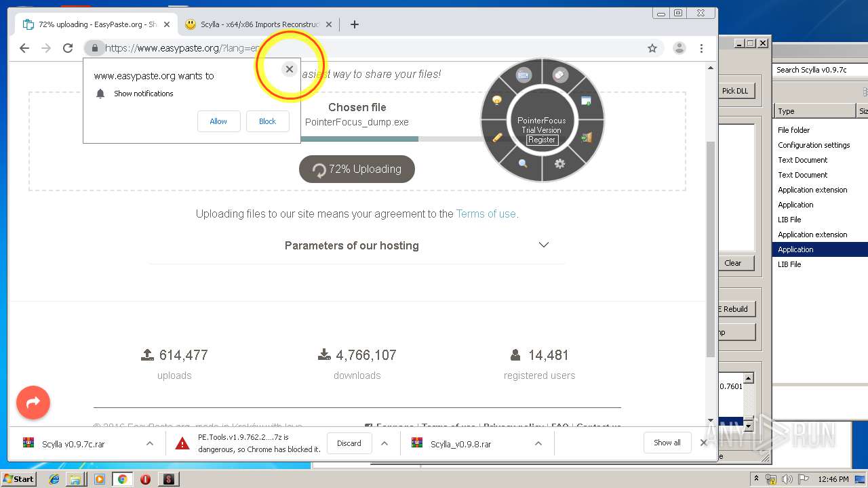Open the Windows Start menu
The height and width of the screenshot is (488, 868).
(19, 479)
